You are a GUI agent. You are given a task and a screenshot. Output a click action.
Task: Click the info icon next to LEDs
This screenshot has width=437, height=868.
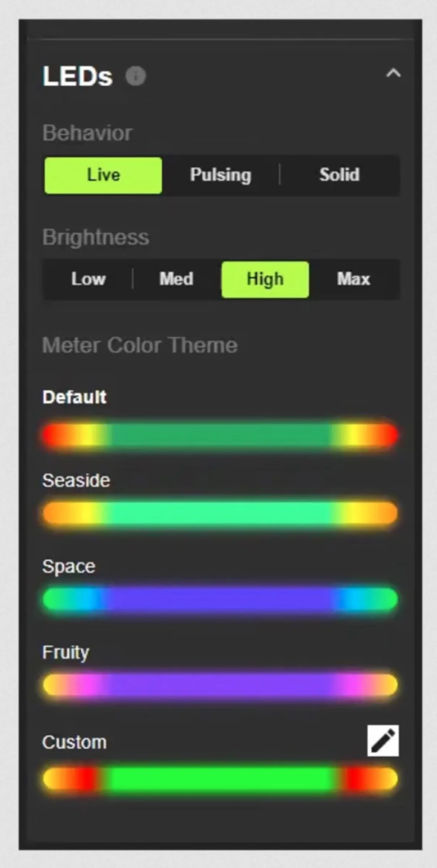136,76
